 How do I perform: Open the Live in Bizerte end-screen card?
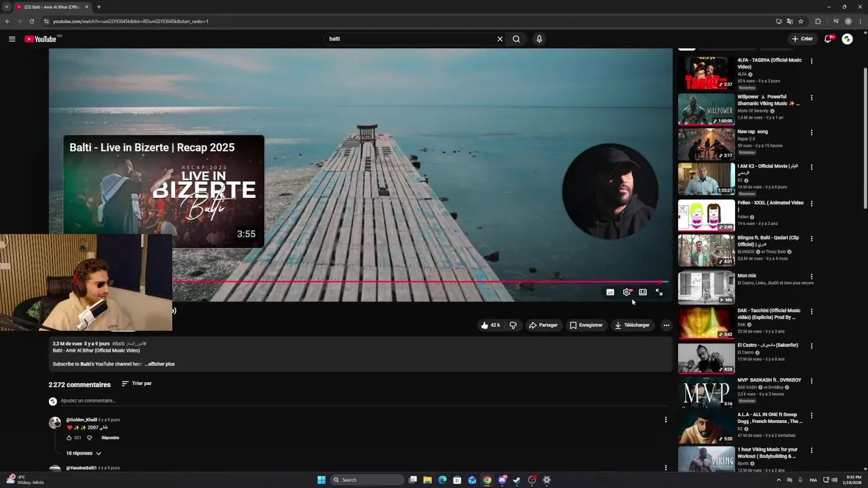[163, 191]
